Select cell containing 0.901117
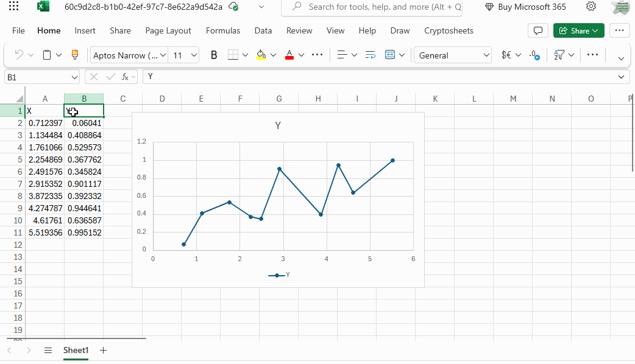Viewport: 635px width, 364px height. [x=84, y=184]
